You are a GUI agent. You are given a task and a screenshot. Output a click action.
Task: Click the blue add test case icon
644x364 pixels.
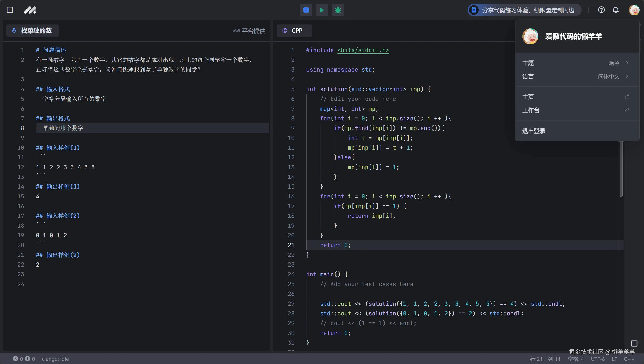306,10
